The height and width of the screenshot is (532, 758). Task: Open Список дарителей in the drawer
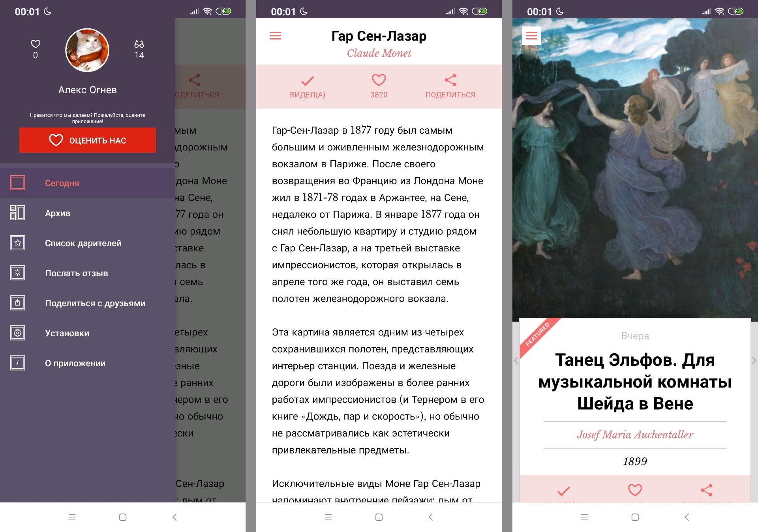pos(88,243)
